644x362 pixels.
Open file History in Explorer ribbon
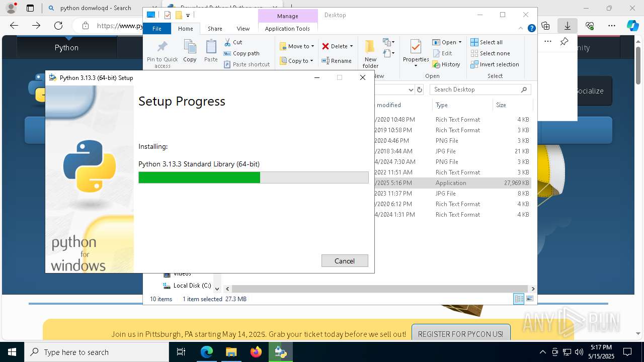[446, 64]
